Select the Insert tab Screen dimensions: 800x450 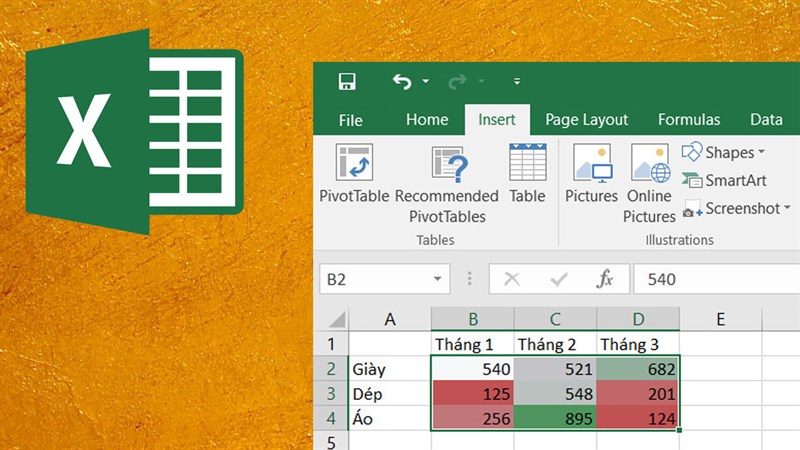pos(497,120)
